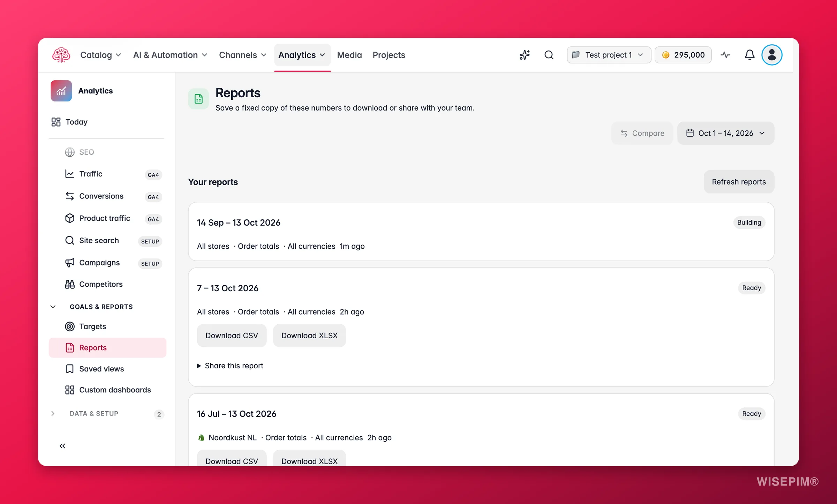Click the Conversions arrows icon
The image size is (837, 504).
70,196
